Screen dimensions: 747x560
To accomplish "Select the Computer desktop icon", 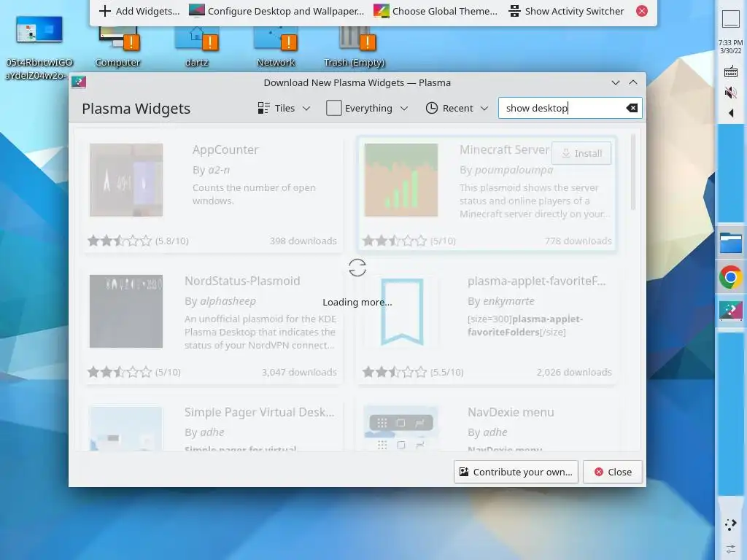I will pyautogui.click(x=117, y=47).
